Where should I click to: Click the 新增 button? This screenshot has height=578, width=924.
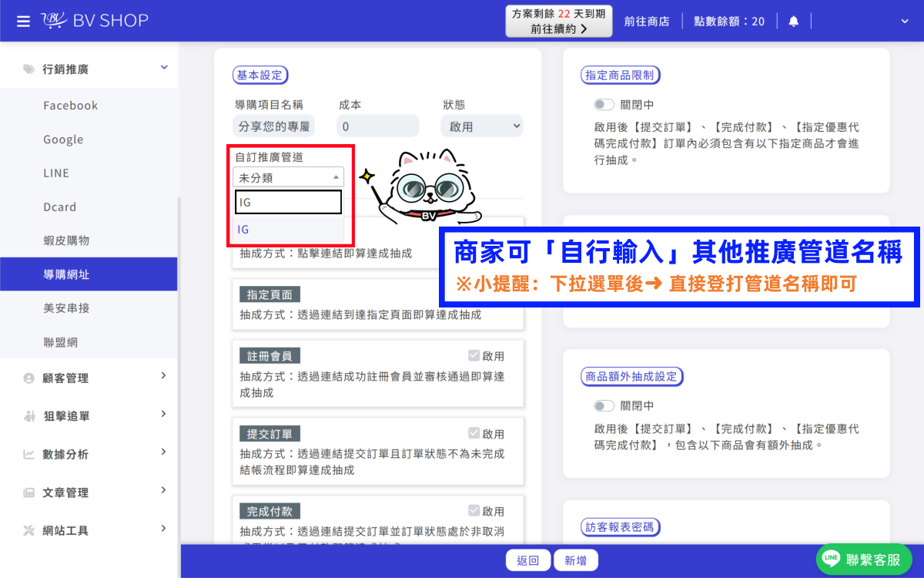point(575,560)
